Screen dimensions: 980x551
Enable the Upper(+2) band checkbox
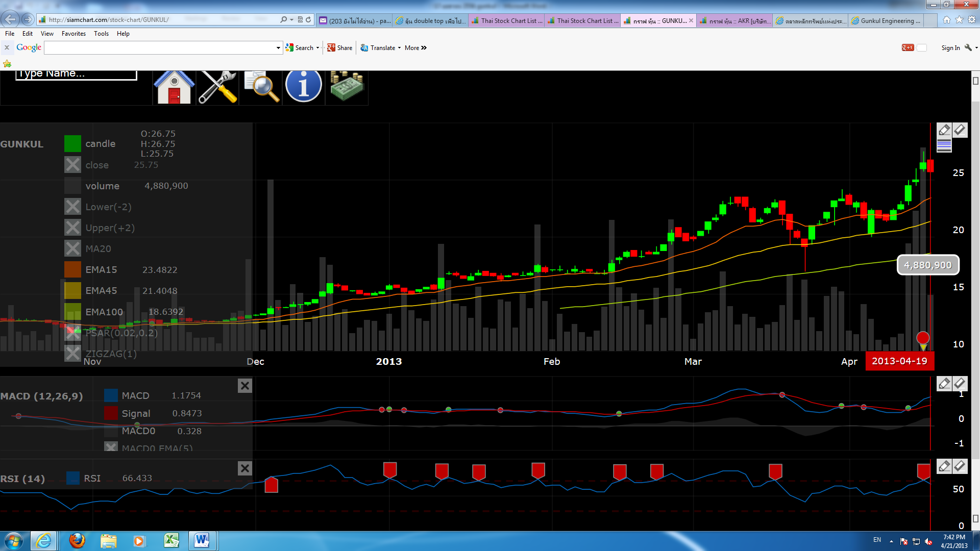pos(72,228)
